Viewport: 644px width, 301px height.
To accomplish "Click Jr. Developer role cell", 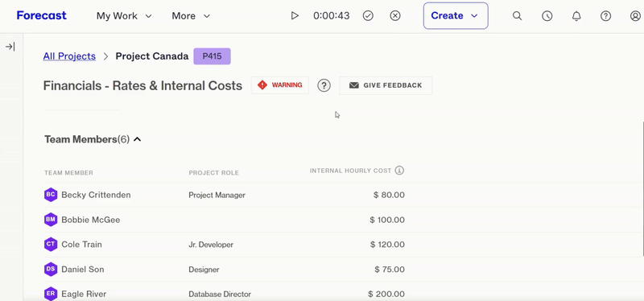I will coord(211,245).
